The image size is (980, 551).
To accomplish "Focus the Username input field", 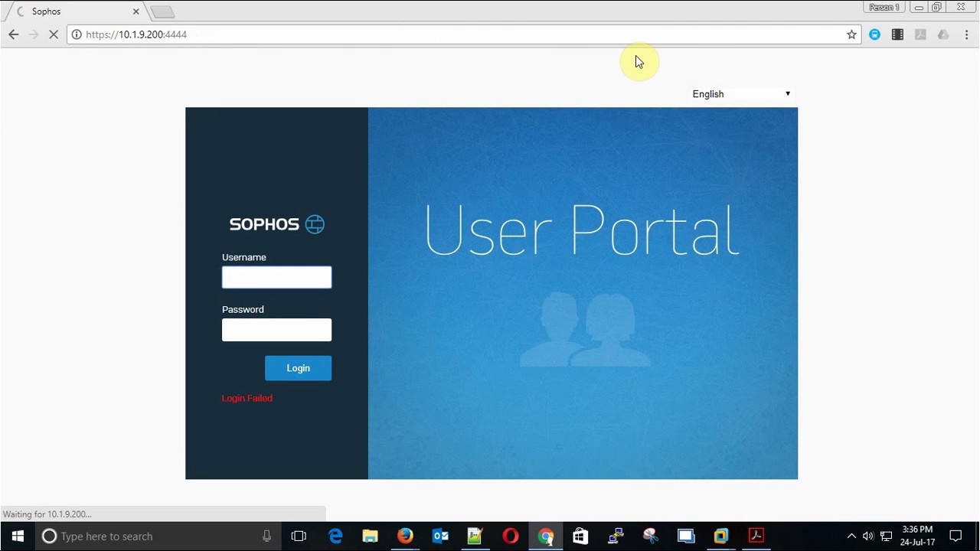I will point(276,277).
